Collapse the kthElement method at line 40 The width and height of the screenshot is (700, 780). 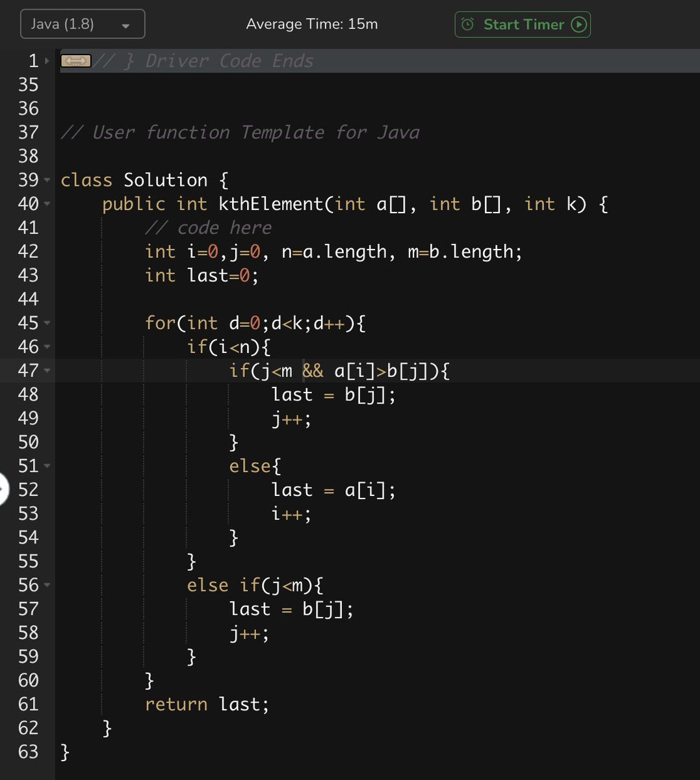(x=47, y=204)
